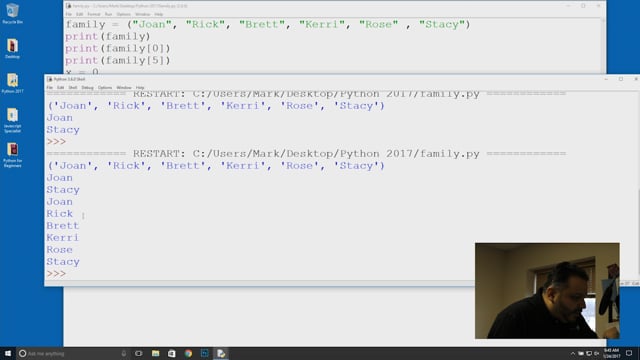Click the print(family) line in editor

pos(108,36)
